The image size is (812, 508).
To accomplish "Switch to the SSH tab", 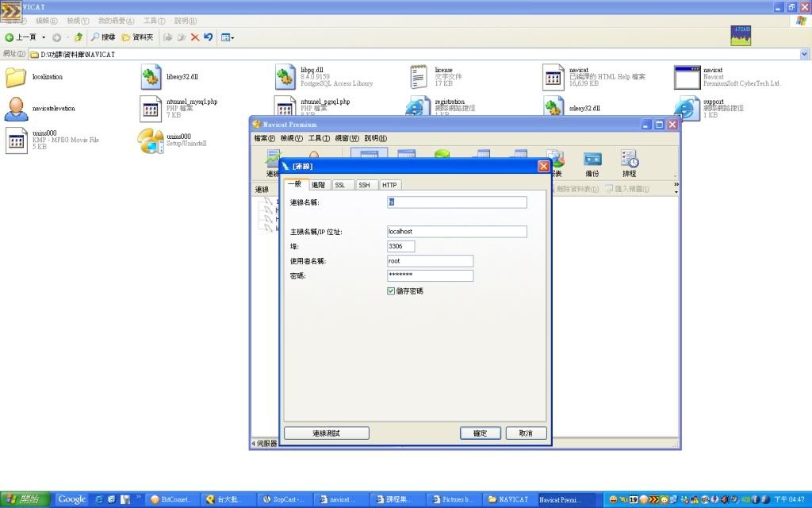I will pos(364,185).
